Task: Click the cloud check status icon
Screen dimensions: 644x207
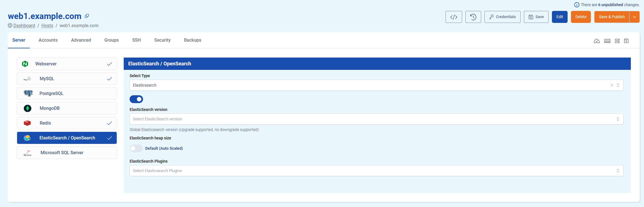Action: coord(597,41)
